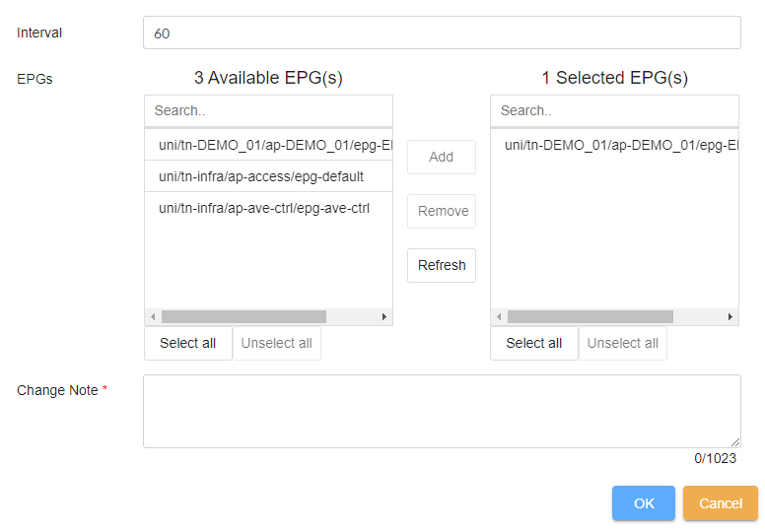Click the Refresh button
The height and width of the screenshot is (532, 765).
442,265
